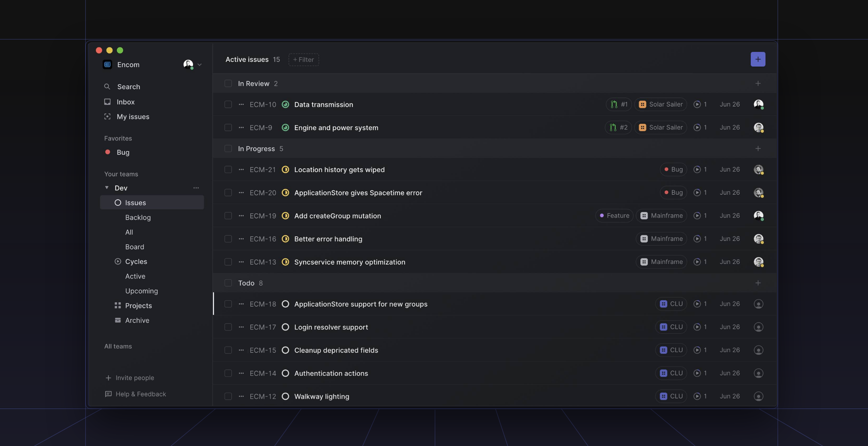Click CLU project on ECM-15
This screenshot has width=868, height=446.
(671, 350)
